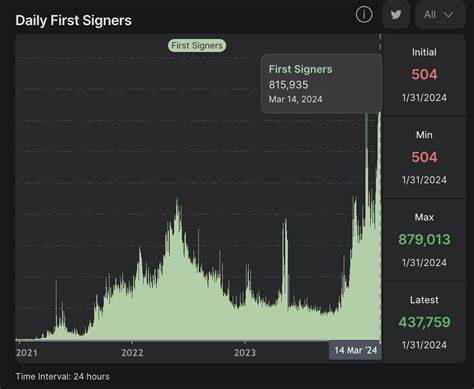This screenshot has height=389, width=474.
Task: Click the tooltip value 815,935
Action: tap(288, 85)
